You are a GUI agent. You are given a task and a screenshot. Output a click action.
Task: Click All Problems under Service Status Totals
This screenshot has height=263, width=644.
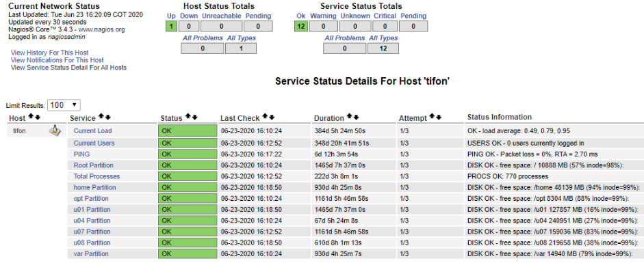[x=345, y=38]
